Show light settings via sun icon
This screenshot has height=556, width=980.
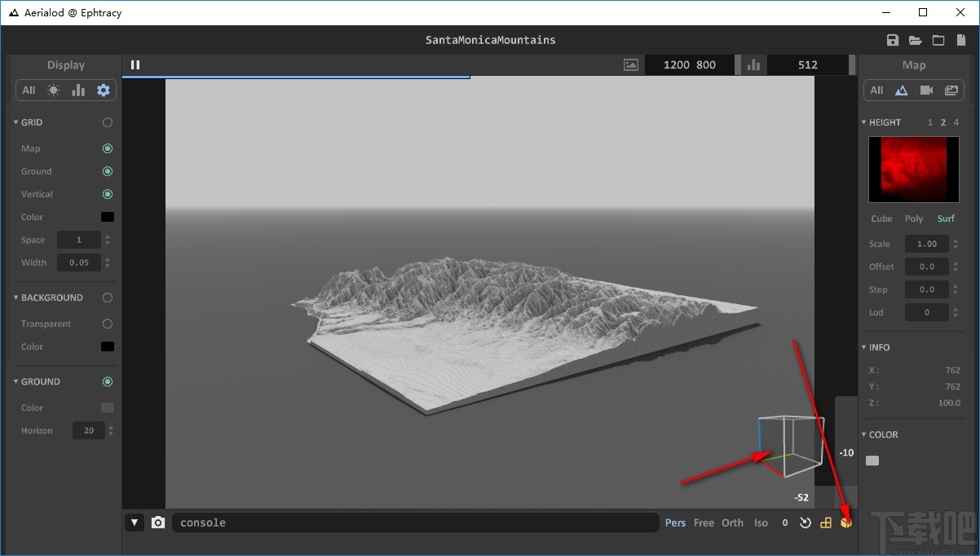pyautogui.click(x=53, y=90)
